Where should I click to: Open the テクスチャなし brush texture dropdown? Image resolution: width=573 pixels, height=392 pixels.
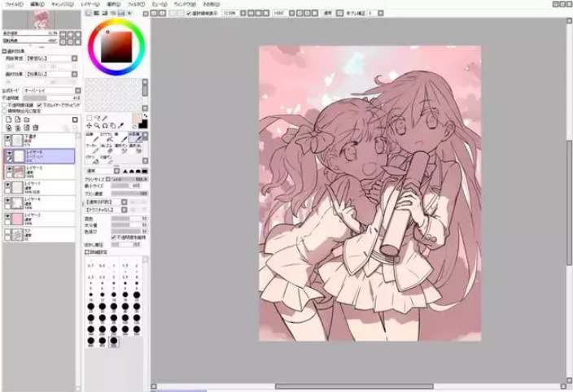tap(125, 210)
